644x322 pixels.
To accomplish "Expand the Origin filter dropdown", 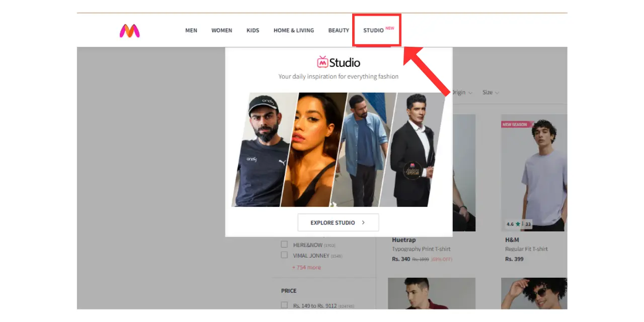I will point(462,93).
